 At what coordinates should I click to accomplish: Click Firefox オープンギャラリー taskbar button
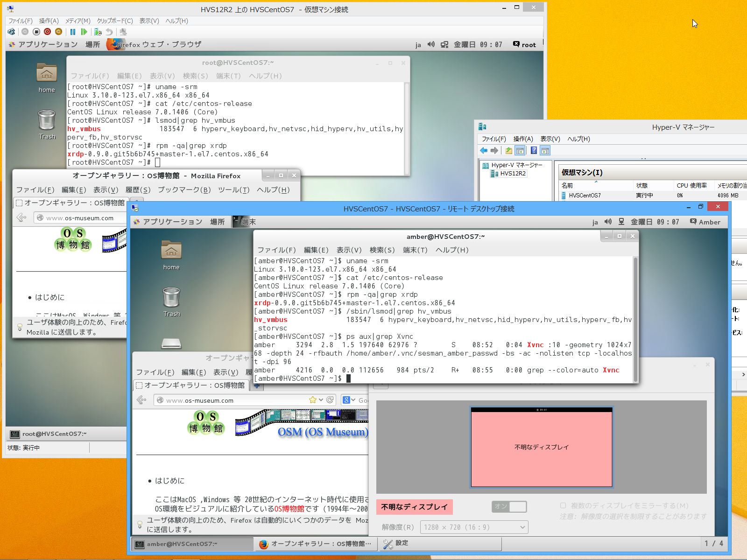coord(316,544)
